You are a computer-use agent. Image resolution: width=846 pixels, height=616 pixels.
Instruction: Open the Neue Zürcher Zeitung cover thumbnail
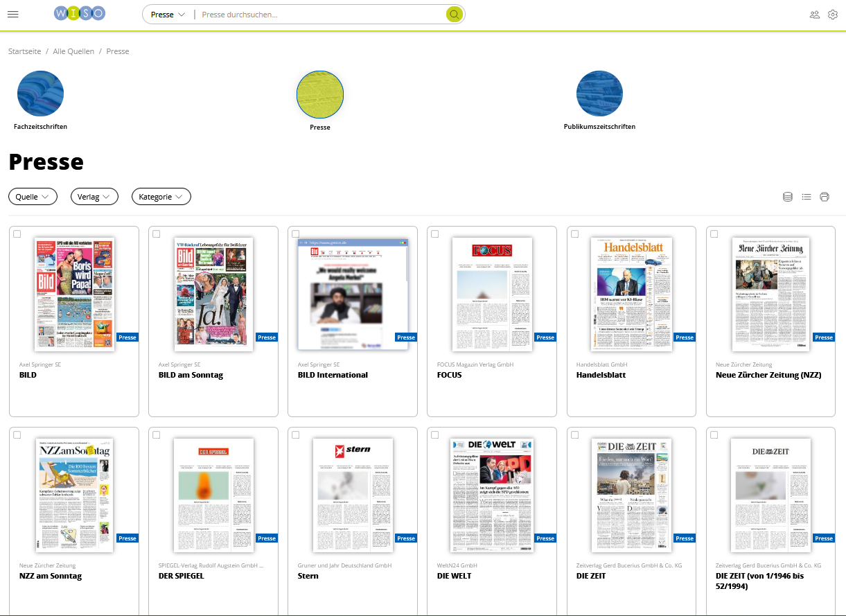[770, 294]
